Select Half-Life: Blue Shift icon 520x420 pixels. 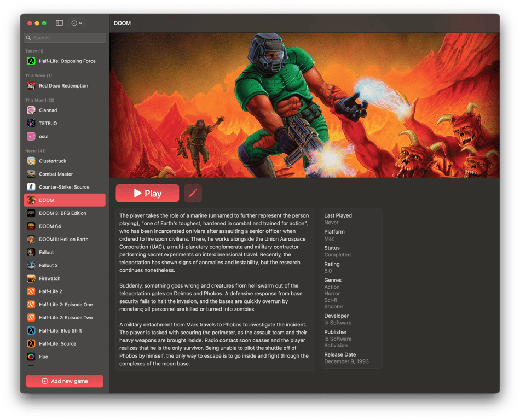31,330
